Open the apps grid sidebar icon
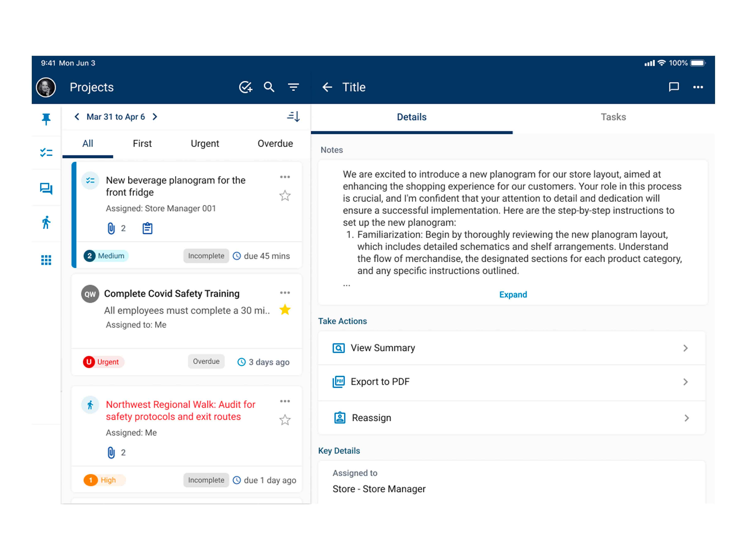 tap(46, 260)
